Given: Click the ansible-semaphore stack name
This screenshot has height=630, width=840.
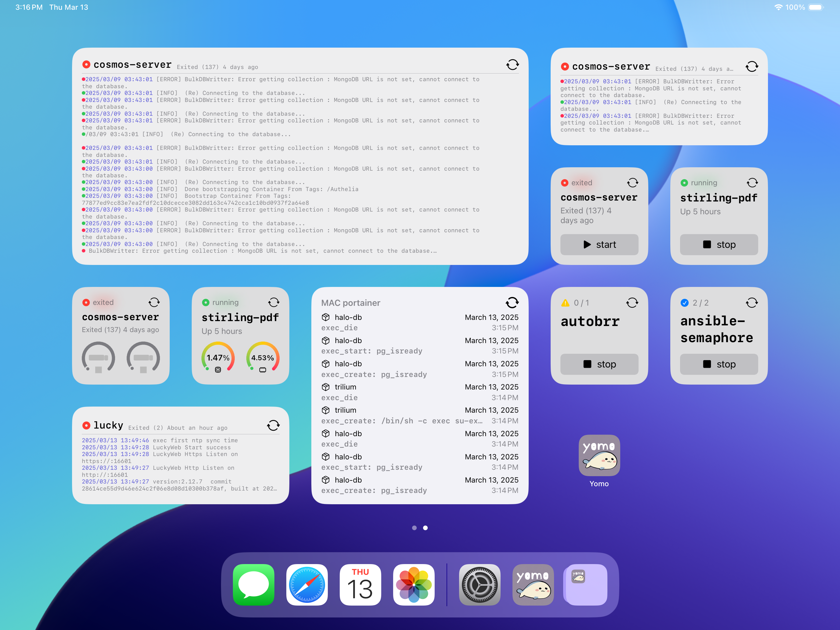Looking at the screenshot, I should click(x=716, y=329).
